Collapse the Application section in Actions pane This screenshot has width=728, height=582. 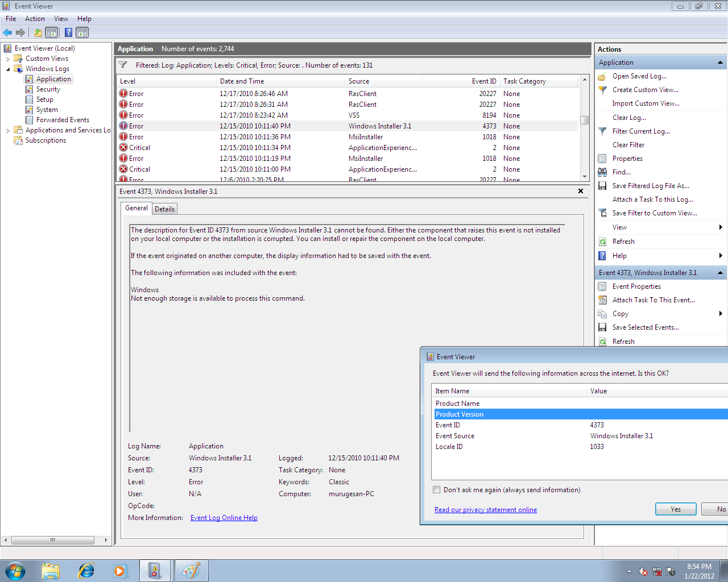point(721,62)
